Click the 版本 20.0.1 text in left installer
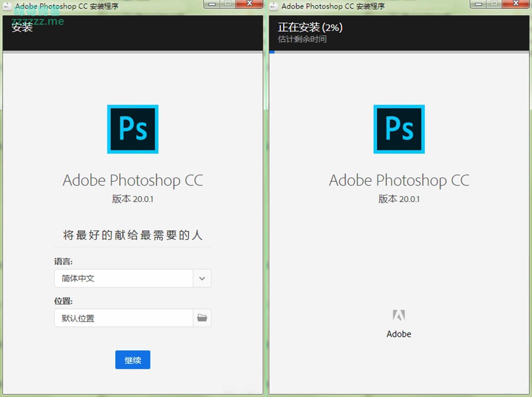Image resolution: width=532 pixels, height=397 pixels. [133, 199]
